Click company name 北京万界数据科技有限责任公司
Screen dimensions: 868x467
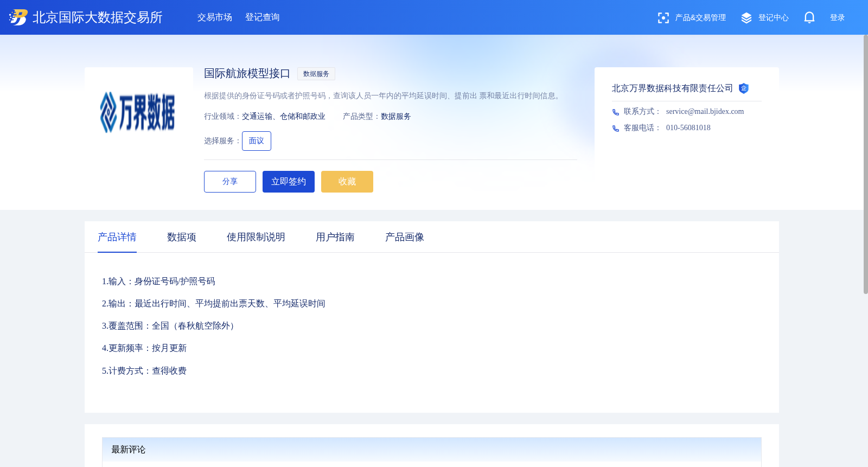coord(673,88)
